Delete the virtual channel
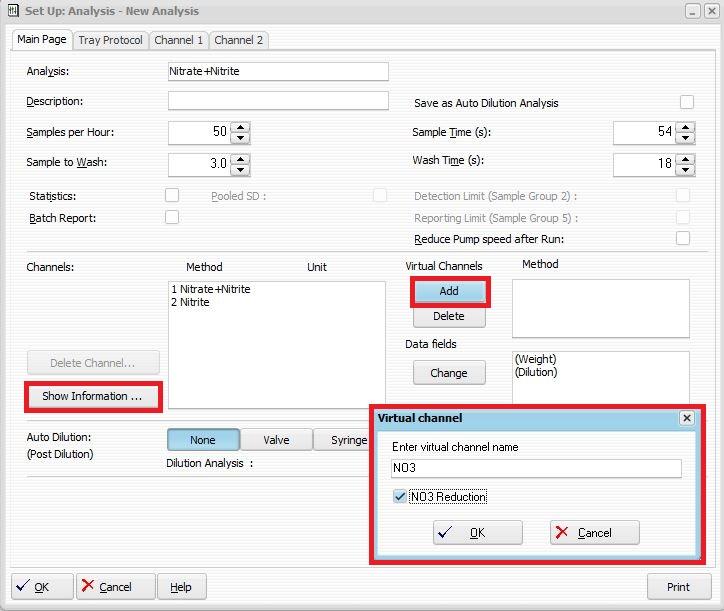The width and height of the screenshot is (724, 611). point(448,316)
